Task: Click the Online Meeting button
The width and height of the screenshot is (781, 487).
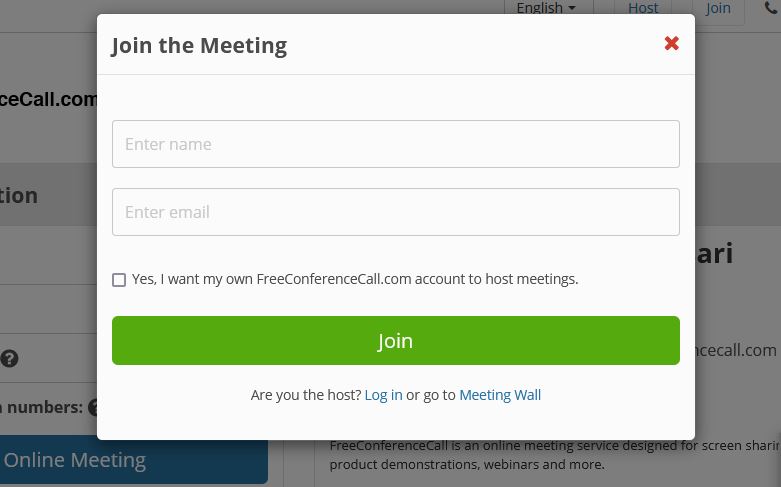Action: tap(133, 460)
